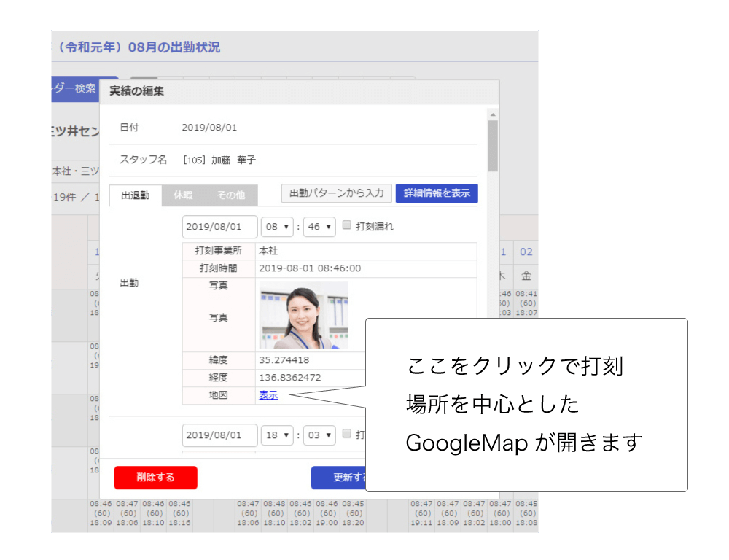Toggle the 打刻漏れ checkbox for clock-in
This screenshot has height=560, width=729.
coord(347,225)
